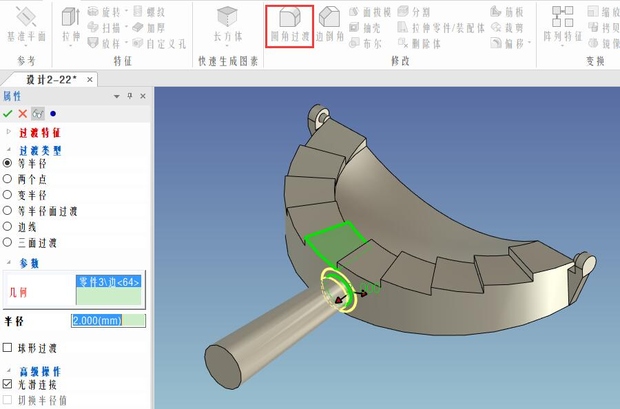Select the 等半径面过渡 face blend option
Image resolution: width=620 pixels, height=409 pixels.
pyautogui.click(x=7, y=210)
